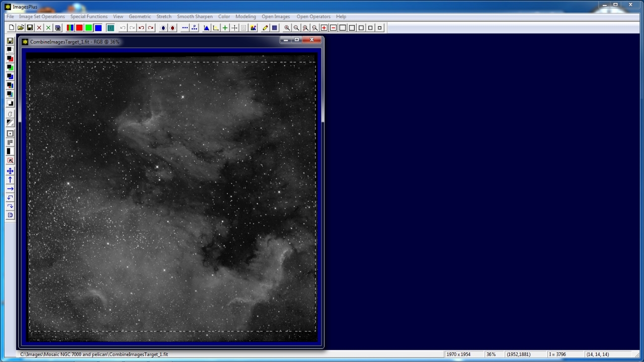This screenshot has width=644, height=362.
Task: Click the teal selection-area toolbar icon
Action: (110, 28)
